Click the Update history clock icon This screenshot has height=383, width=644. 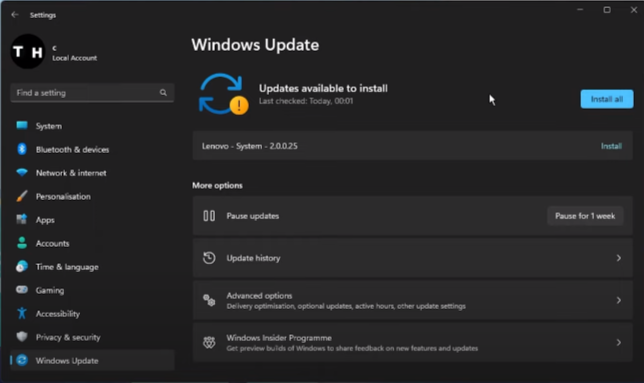pos(209,258)
